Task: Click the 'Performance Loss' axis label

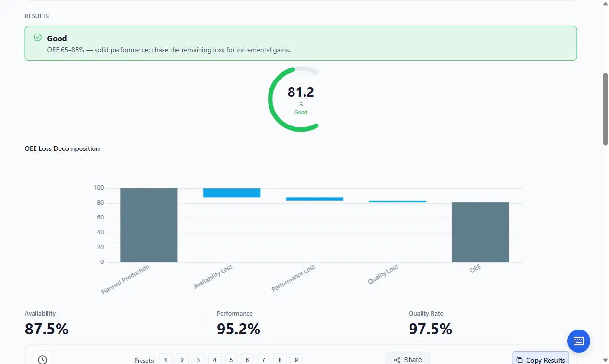Action: coord(293,278)
